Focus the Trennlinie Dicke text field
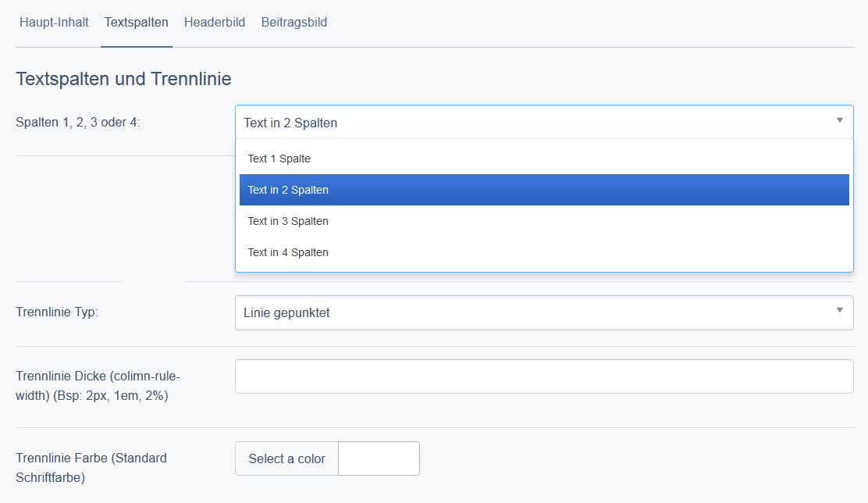Image resolution: width=868 pixels, height=503 pixels. 544,376
